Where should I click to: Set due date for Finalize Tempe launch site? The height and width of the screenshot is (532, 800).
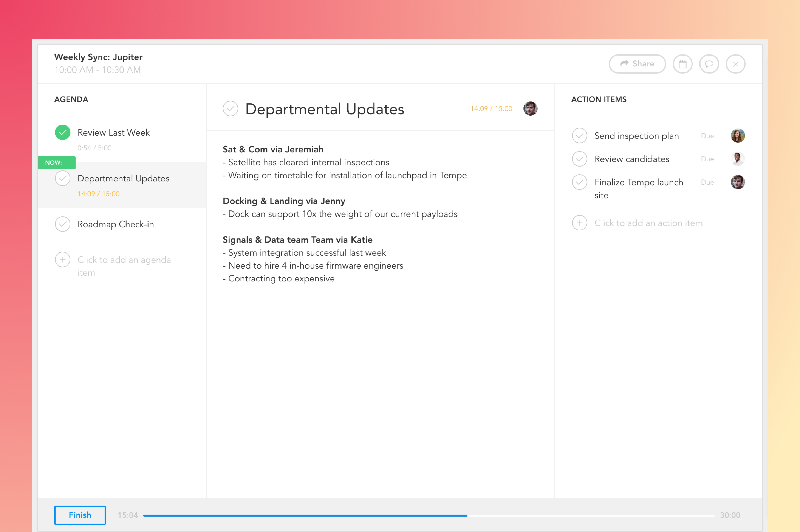(x=707, y=182)
